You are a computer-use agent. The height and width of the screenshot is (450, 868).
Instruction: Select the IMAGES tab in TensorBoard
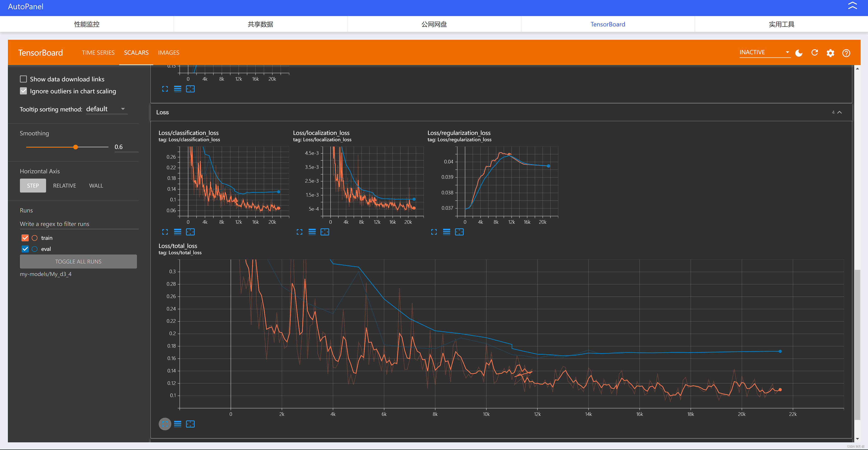click(169, 52)
